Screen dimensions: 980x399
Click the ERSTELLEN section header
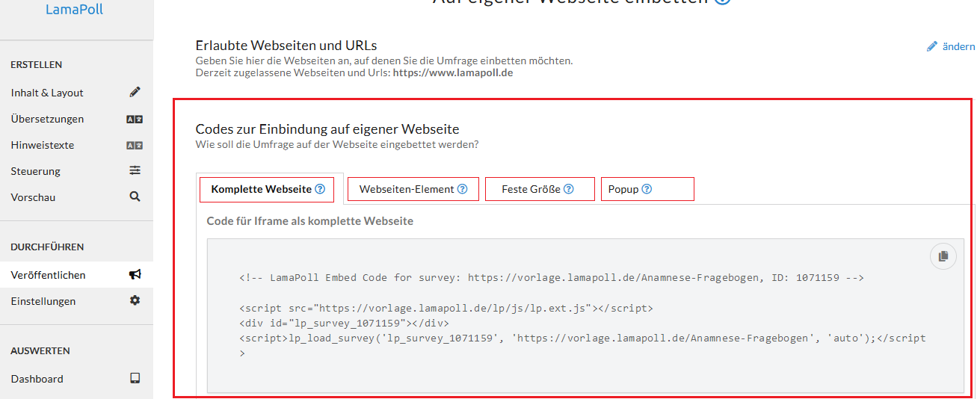coord(37,65)
